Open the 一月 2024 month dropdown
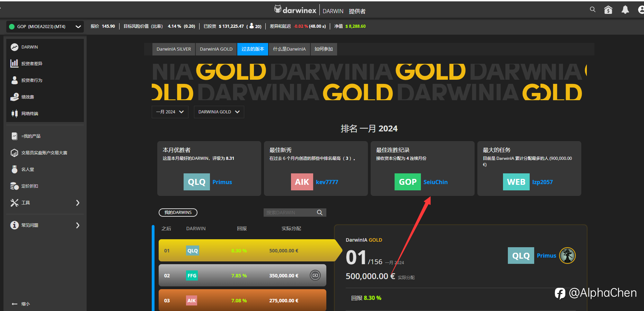The image size is (644, 311). tap(170, 112)
